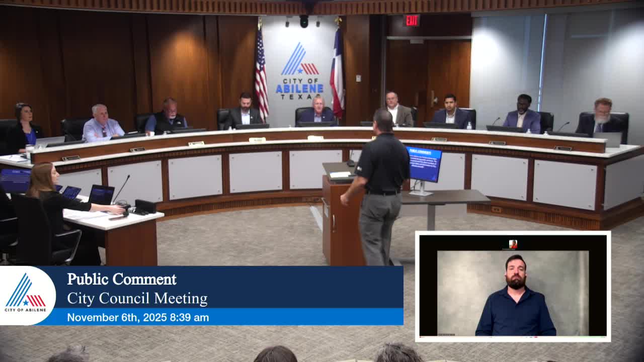
Task: Click the red EXIT sign above the door
Action: [412, 21]
